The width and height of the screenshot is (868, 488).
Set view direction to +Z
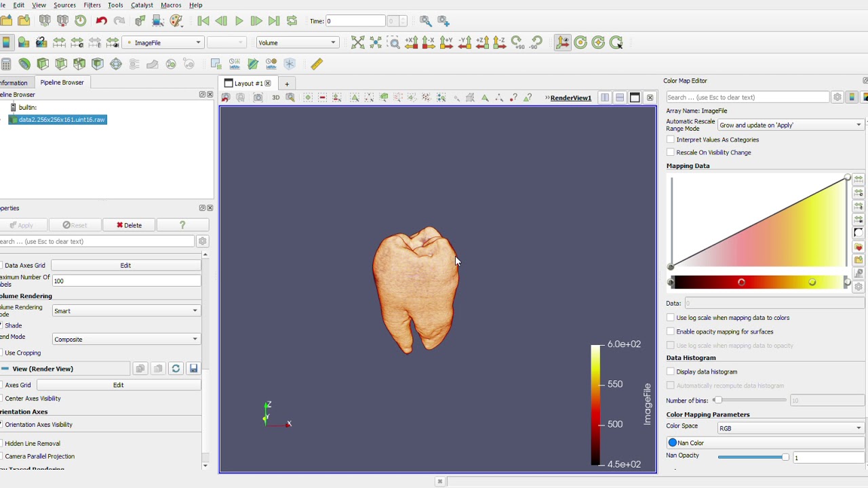tap(481, 43)
